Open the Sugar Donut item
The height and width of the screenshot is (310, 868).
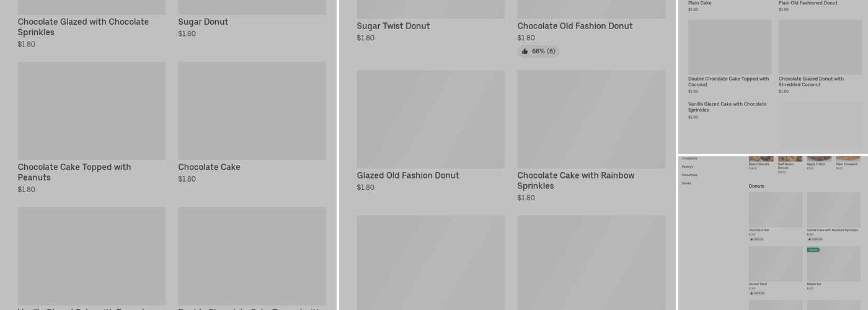coord(203,22)
